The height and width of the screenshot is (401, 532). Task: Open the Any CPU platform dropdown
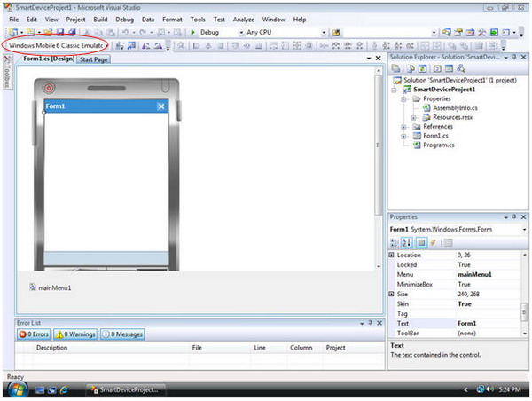(324, 33)
